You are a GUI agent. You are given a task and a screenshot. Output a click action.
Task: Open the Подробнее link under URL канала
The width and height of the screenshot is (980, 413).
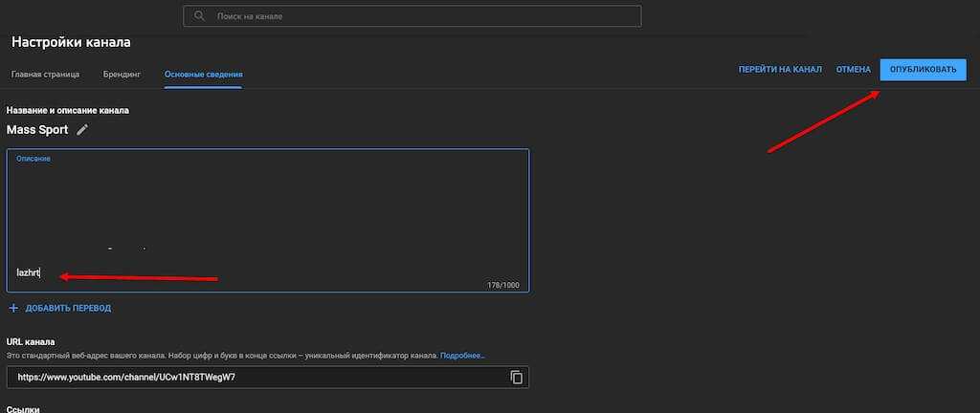[462, 356]
